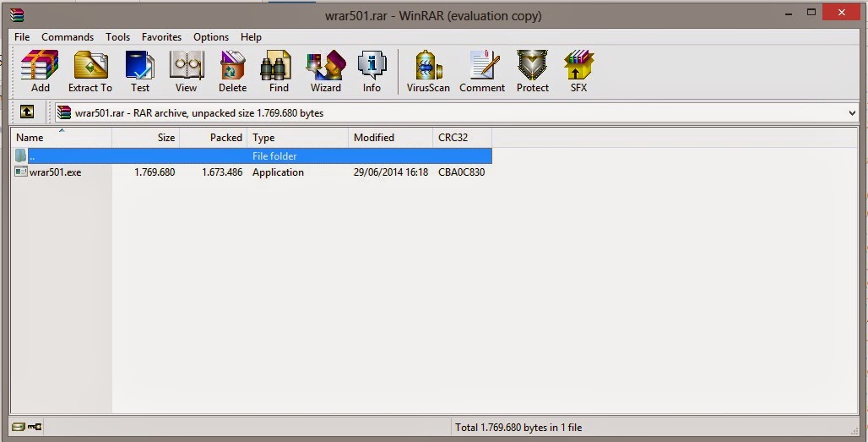The height and width of the screenshot is (442, 868).
Task: Click the archive path text field
Action: pos(457,113)
